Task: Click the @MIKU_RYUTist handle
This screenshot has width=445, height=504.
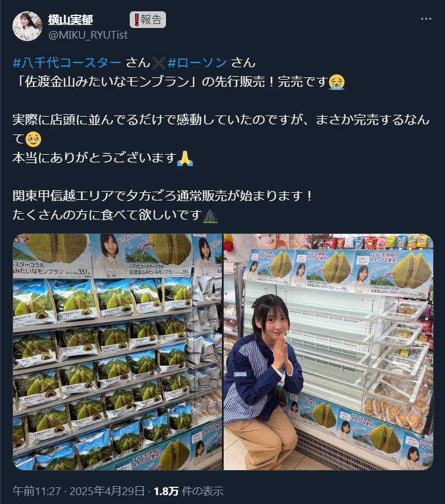Action: (87, 35)
